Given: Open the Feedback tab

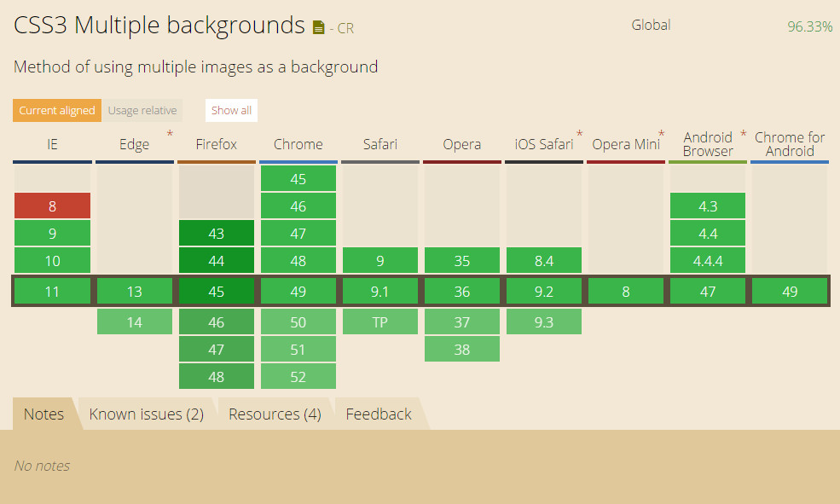Looking at the screenshot, I should pos(379,414).
